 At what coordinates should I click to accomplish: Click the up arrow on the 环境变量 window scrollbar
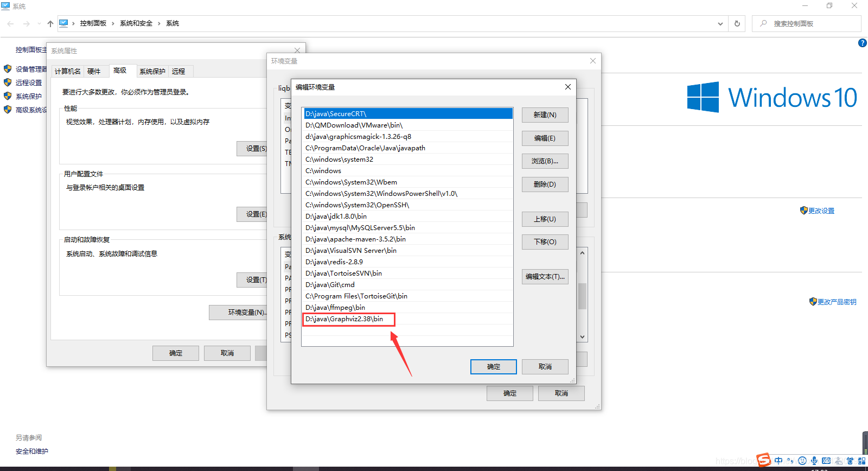click(582, 253)
